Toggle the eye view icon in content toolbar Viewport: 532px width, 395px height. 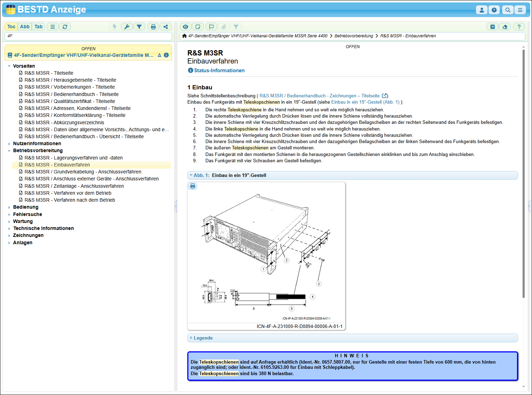[186, 27]
